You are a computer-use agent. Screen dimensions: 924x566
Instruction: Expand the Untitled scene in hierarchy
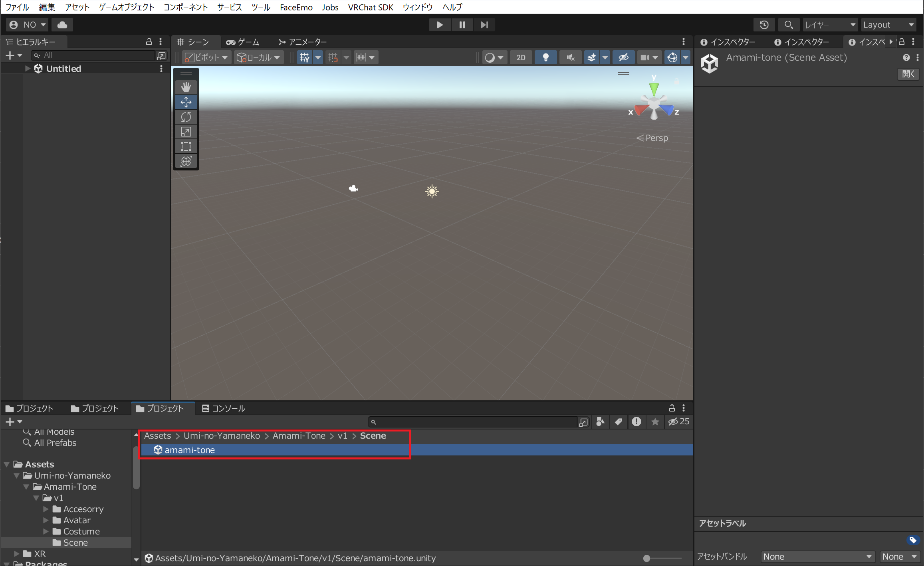(28, 69)
